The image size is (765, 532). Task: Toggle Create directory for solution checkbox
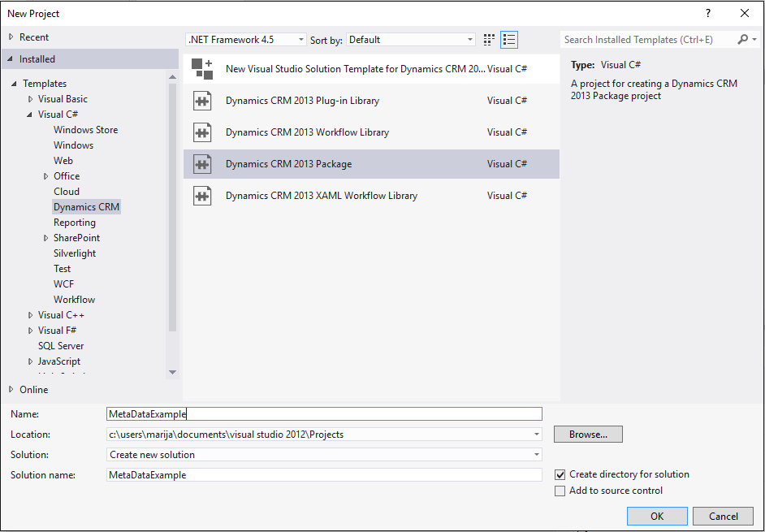560,474
